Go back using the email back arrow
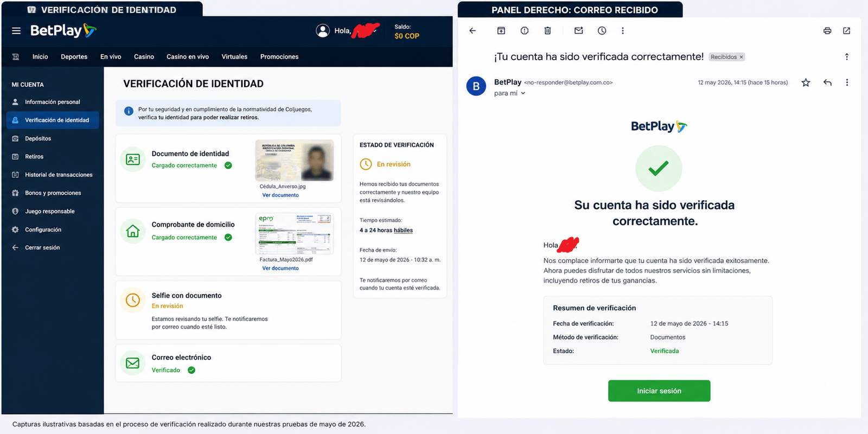Screen dimensions: 868x434 coord(473,31)
